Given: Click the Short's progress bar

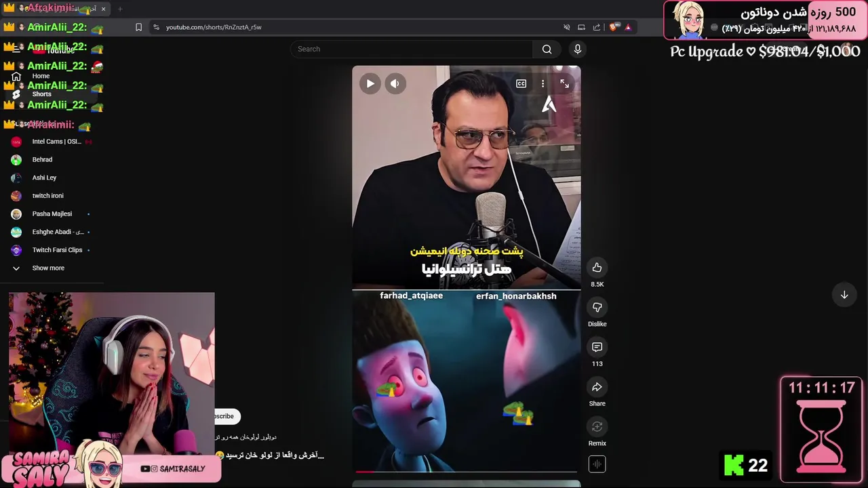Looking at the screenshot, I should coord(467,471).
